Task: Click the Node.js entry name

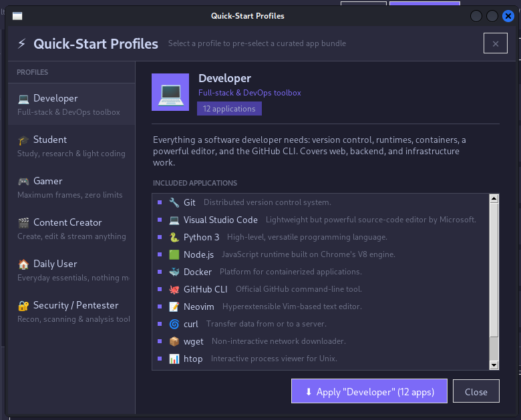Action: pos(198,255)
